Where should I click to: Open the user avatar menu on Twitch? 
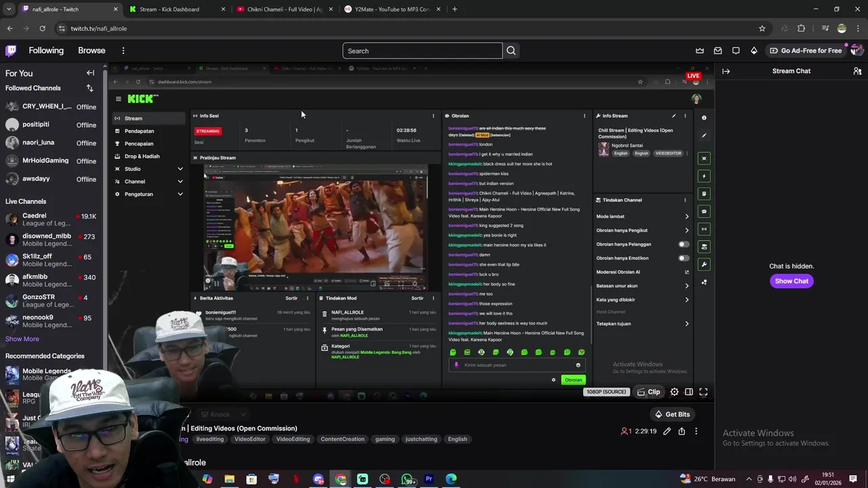pos(856,51)
